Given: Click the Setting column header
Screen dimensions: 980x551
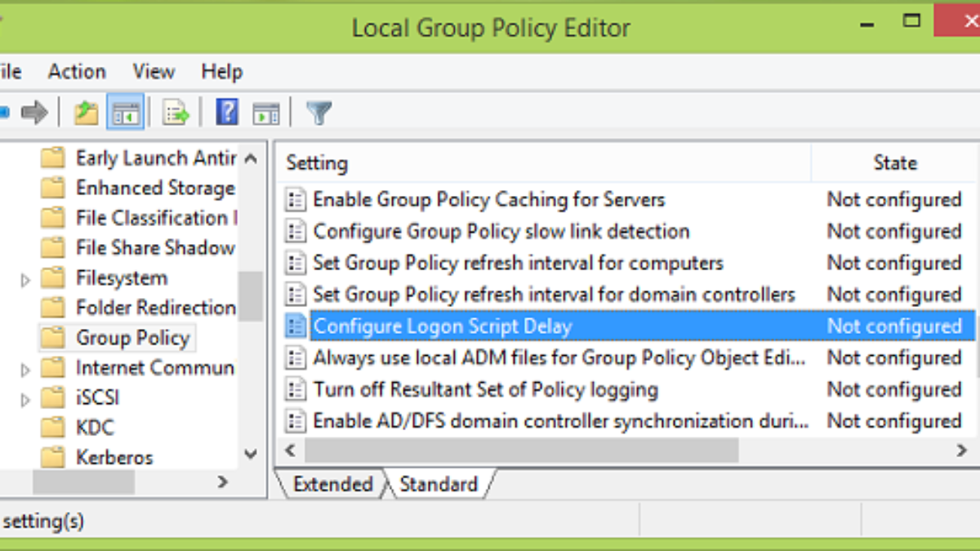Looking at the screenshot, I should 317,163.
